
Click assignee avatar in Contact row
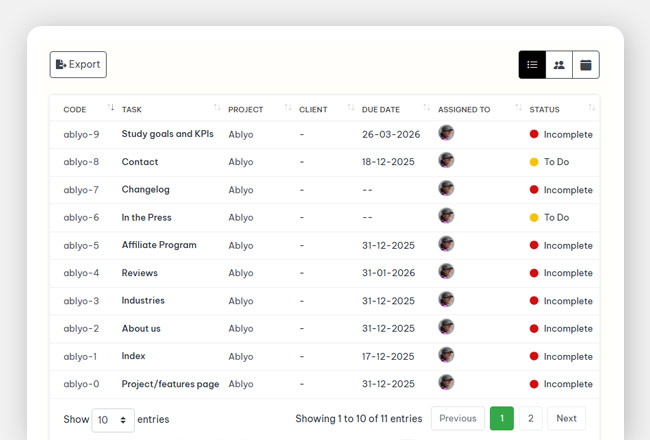(446, 160)
